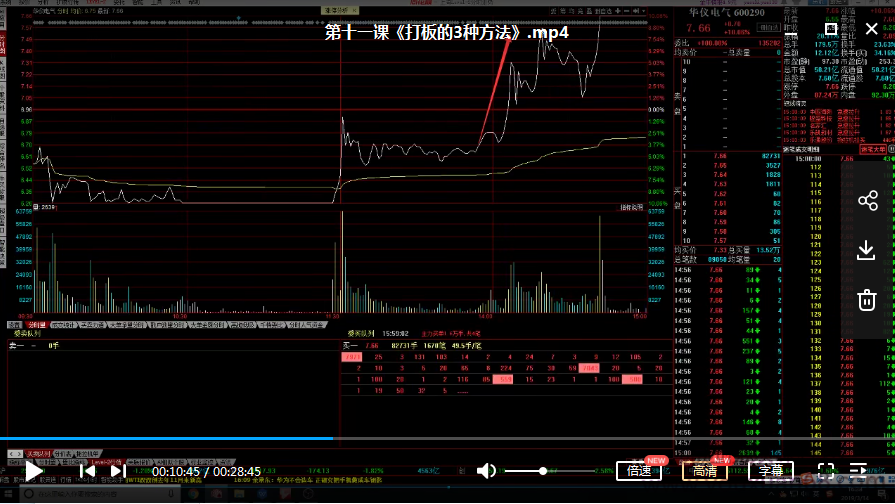Open the playlist panel icon

click(x=859, y=470)
